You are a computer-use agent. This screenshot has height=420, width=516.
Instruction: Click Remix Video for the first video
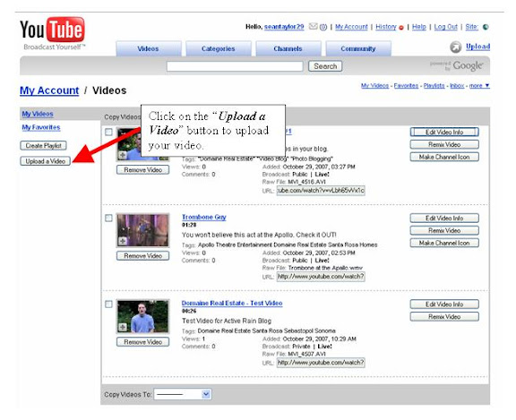(x=444, y=144)
